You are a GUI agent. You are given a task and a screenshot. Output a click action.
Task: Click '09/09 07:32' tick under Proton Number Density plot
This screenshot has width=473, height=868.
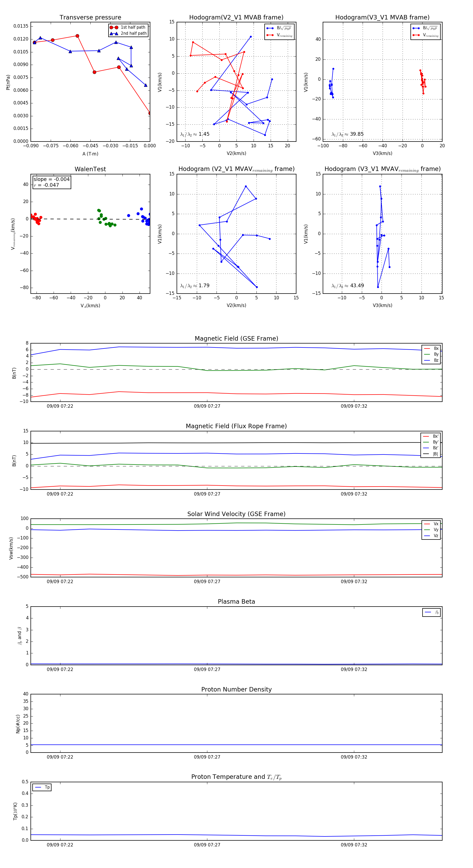pyautogui.click(x=354, y=757)
